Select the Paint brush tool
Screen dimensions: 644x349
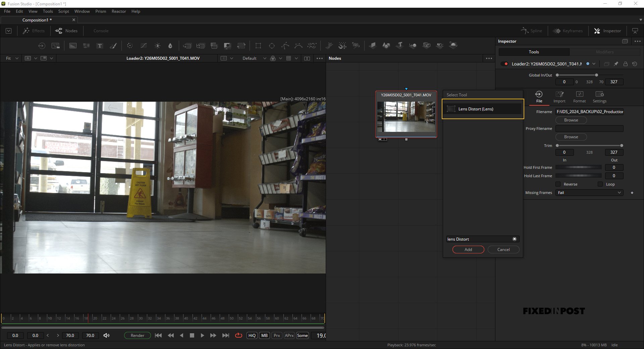(x=113, y=46)
